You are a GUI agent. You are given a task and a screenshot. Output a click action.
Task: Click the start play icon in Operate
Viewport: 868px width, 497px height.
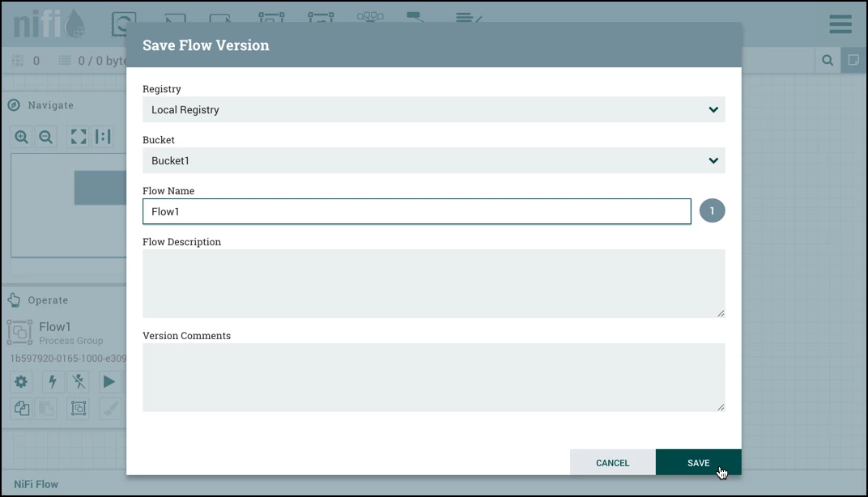[x=109, y=381]
